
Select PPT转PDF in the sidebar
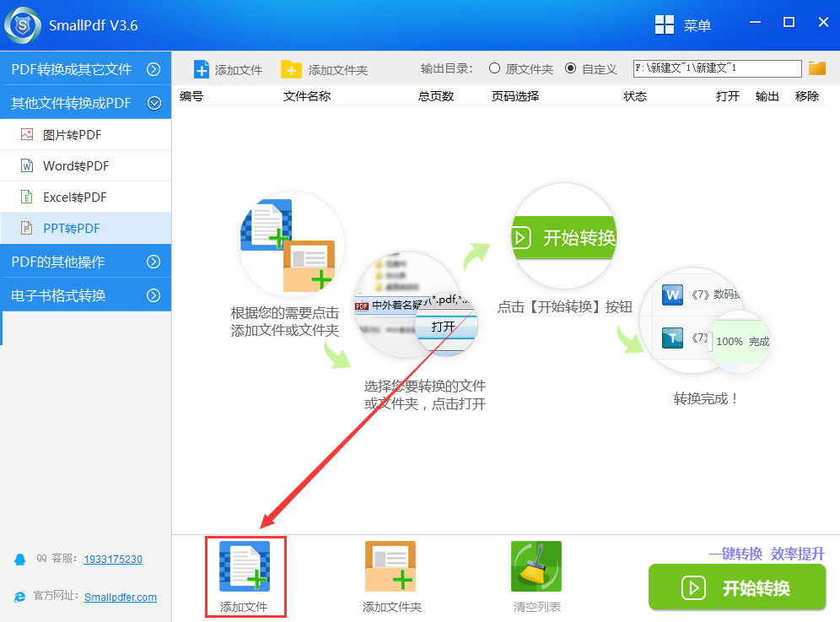86,228
